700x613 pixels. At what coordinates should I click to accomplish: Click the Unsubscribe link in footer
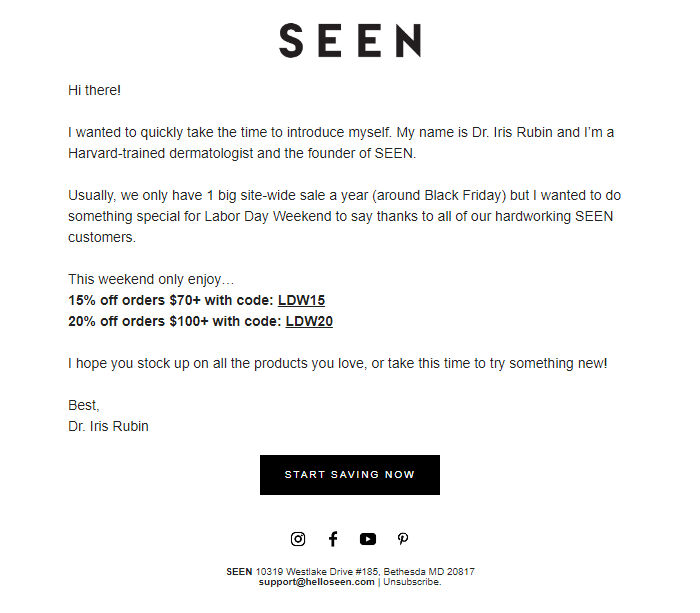click(x=411, y=582)
